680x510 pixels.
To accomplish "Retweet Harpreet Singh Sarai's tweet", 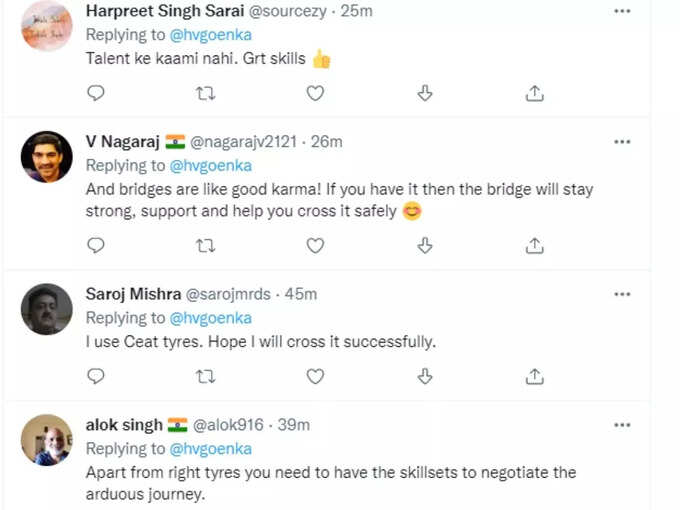I will tap(205, 93).
